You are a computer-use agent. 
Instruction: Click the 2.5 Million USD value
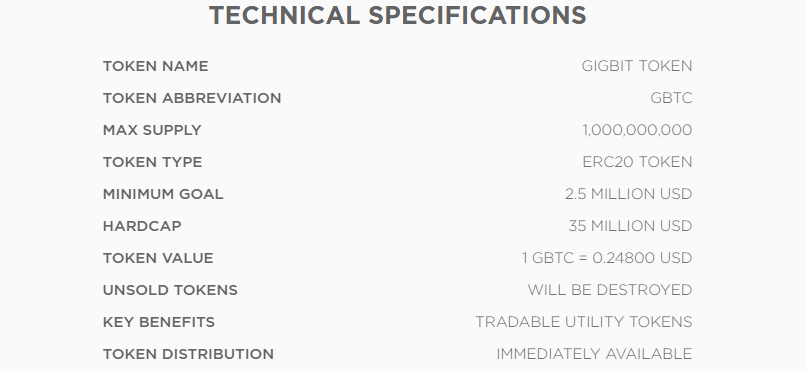(629, 194)
